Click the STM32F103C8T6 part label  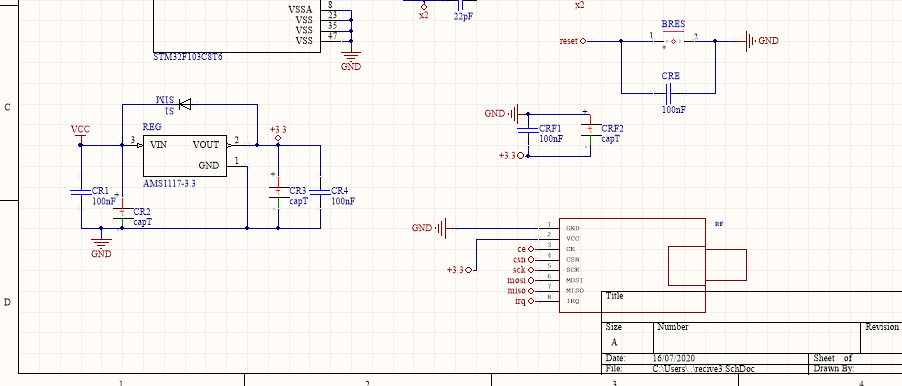188,58
